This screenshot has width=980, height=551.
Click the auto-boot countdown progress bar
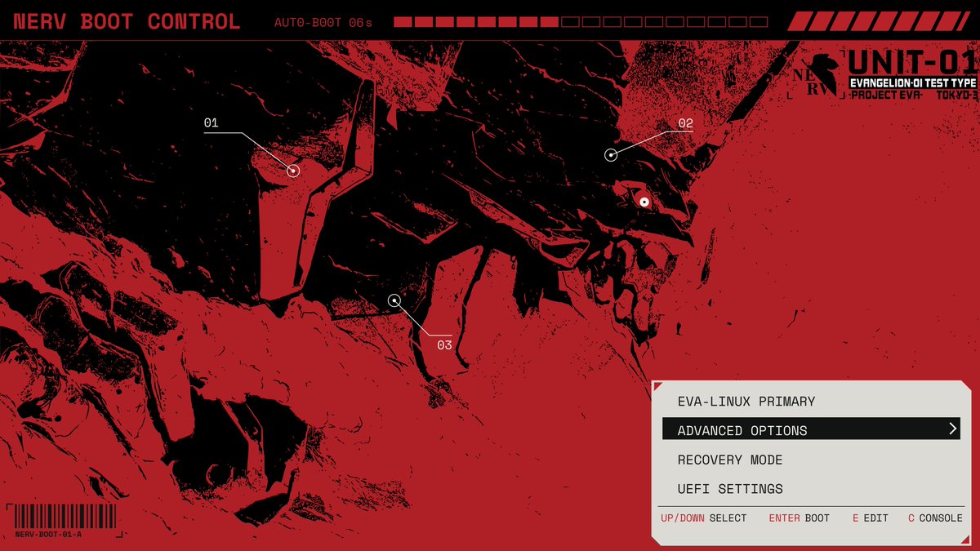(x=581, y=22)
